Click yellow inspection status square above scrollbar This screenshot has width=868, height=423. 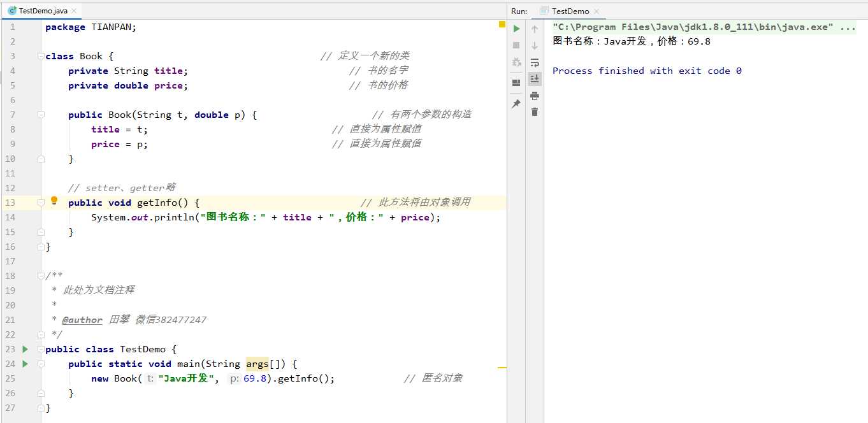502,24
